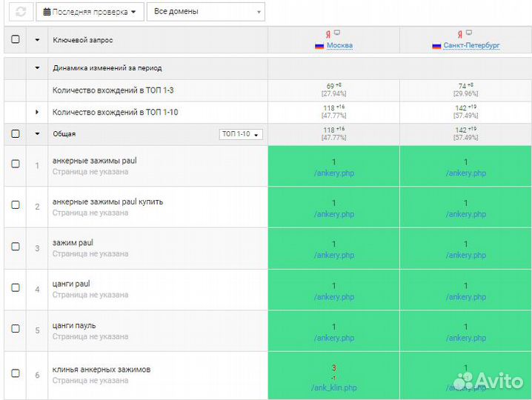
Task: Collapse 'Динамика изменений за период' section
Action: (x=37, y=67)
